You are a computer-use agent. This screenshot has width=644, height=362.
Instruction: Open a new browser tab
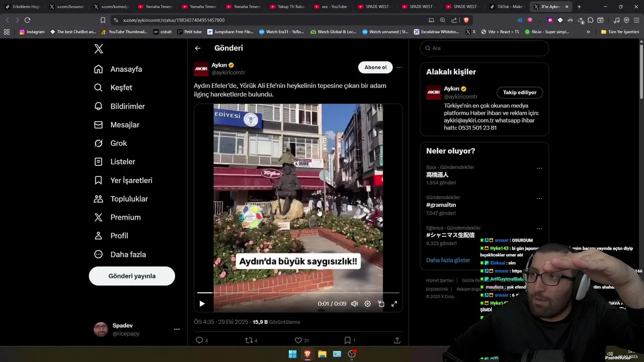[x=579, y=7]
